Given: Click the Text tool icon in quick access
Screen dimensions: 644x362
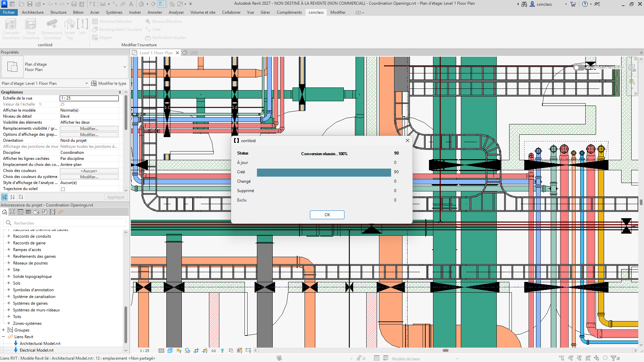Looking at the screenshot, I should tap(131, 4).
